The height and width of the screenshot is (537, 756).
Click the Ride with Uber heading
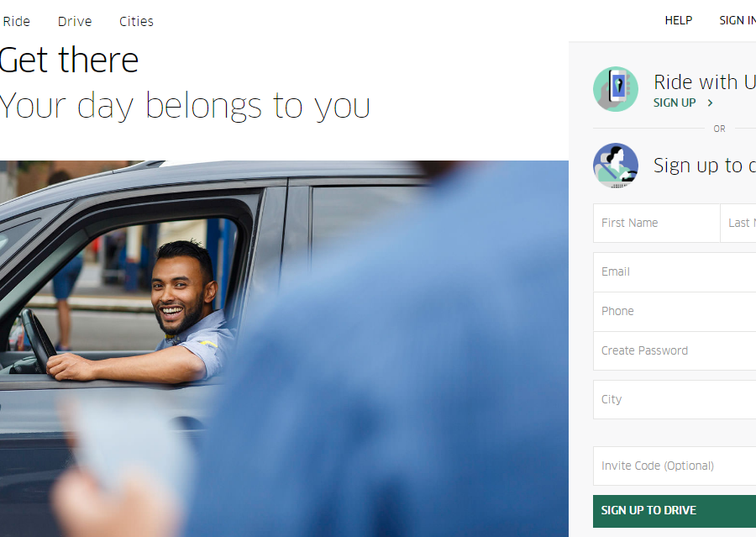coord(705,82)
